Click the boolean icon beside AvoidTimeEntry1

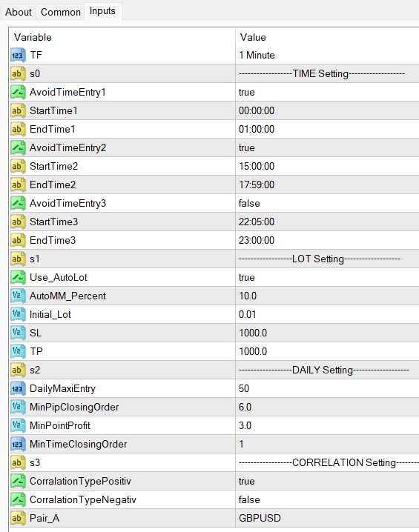18,93
